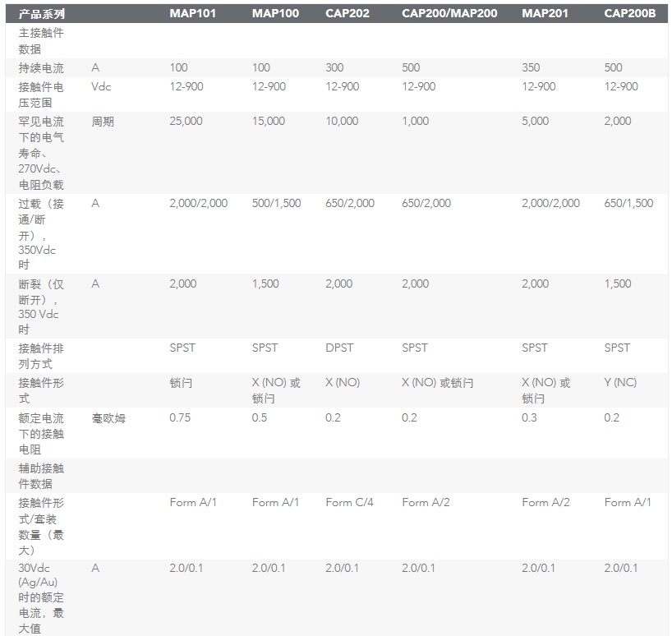Click the DPST contact arrangement cell
This screenshot has width=672, height=636.
(339, 348)
